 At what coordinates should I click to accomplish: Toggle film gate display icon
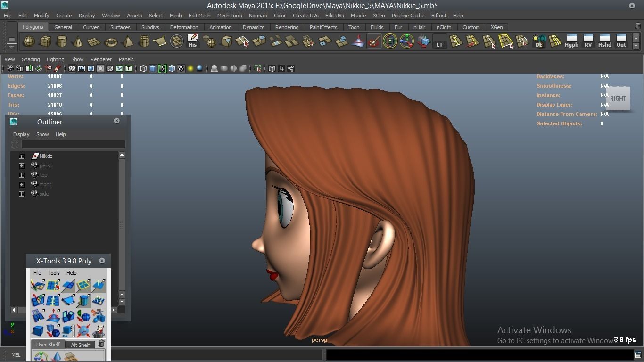[82, 69]
